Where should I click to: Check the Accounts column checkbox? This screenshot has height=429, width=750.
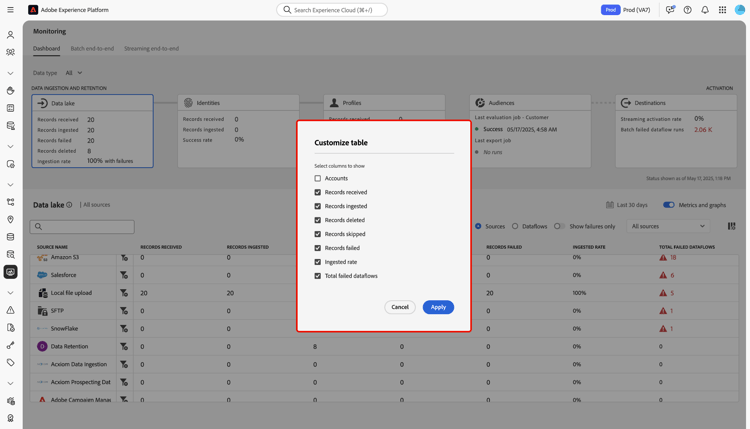(318, 178)
